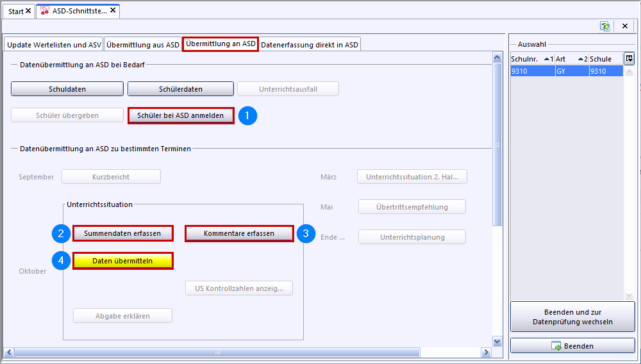Open the Übermittlung aus ASD tab

coord(143,45)
